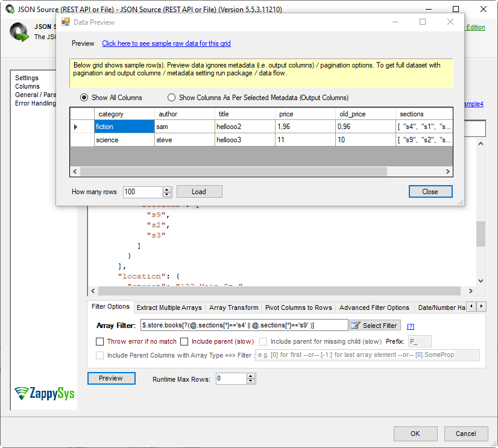Select Settings in left navigation
This screenshot has width=498, height=448.
(x=27, y=78)
